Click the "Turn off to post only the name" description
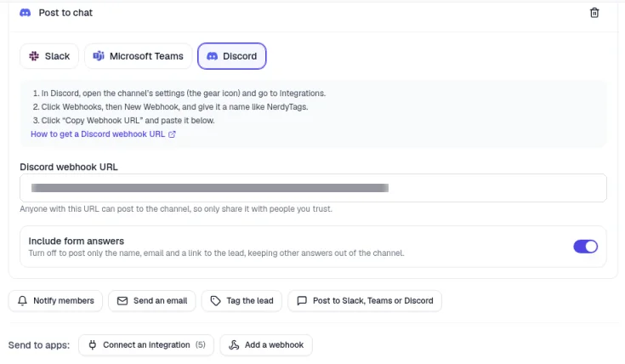This screenshot has width=625, height=364. tap(217, 253)
